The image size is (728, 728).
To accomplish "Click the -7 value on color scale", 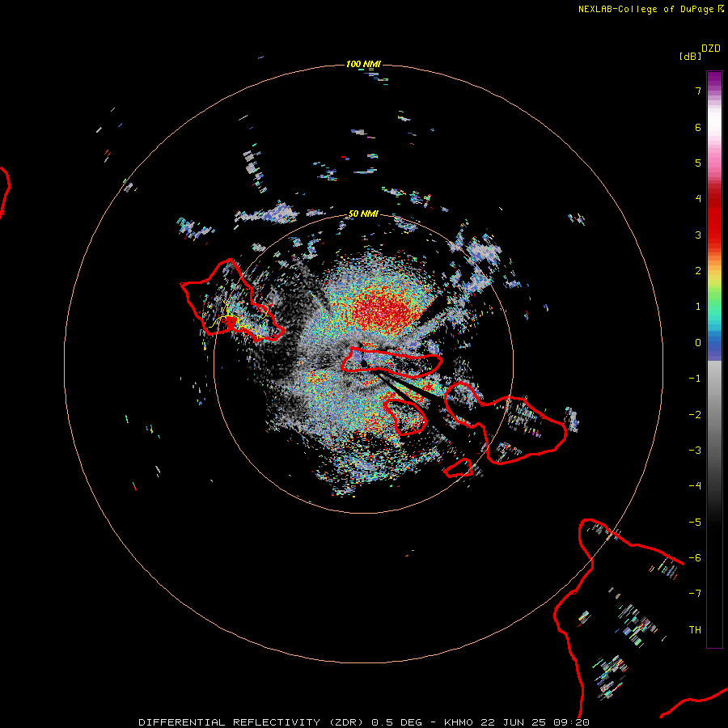I will (x=695, y=594).
